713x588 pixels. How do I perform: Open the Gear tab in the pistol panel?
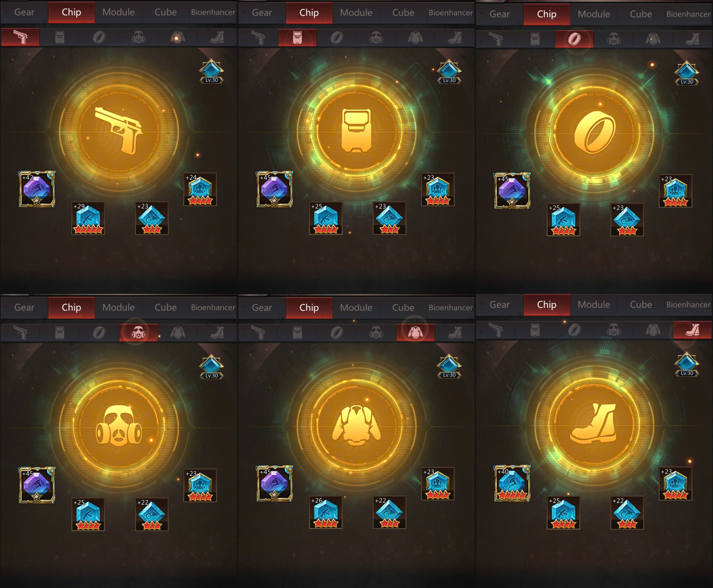tap(24, 12)
